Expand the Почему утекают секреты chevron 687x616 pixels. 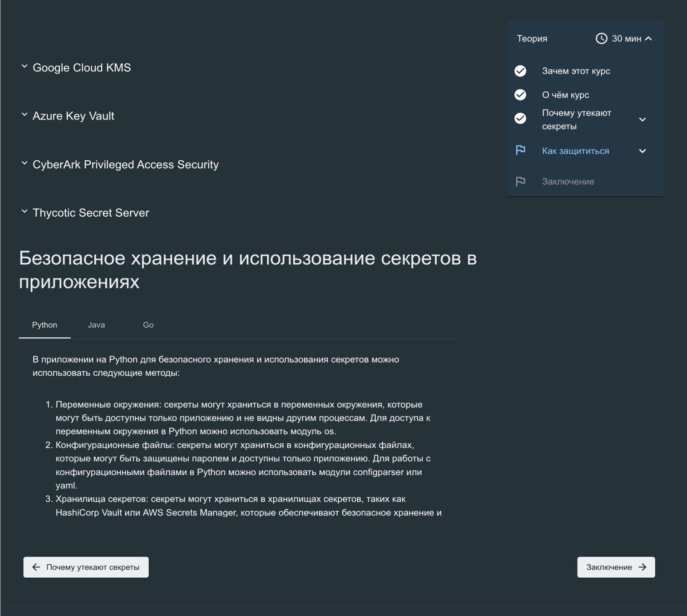point(642,120)
